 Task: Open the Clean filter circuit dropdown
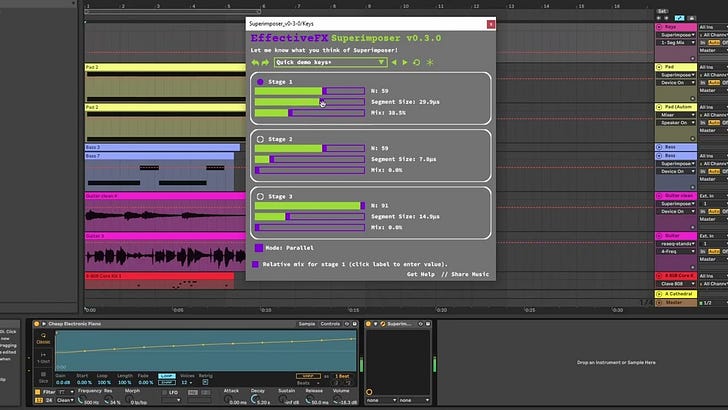65,400
